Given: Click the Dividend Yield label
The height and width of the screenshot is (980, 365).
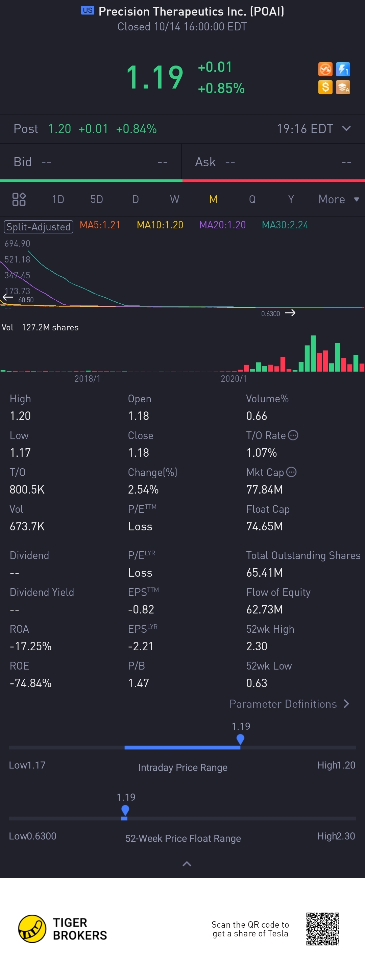Looking at the screenshot, I should (42, 592).
